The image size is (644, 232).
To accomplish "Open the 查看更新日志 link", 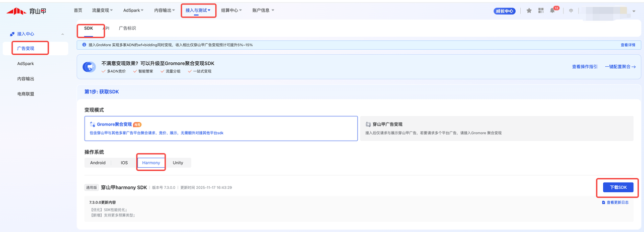I will coord(615,203).
